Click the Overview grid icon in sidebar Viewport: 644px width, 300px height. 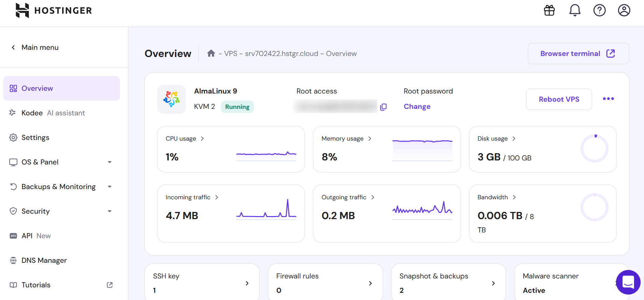tap(13, 88)
